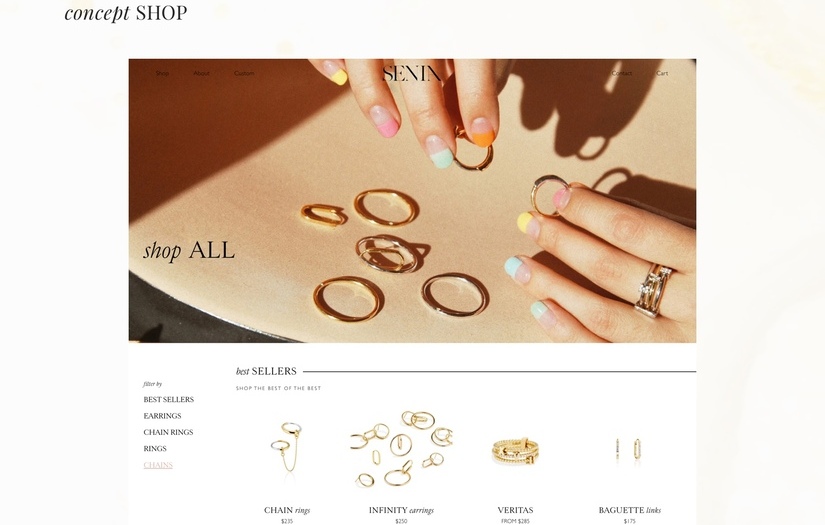View the Baguette links thumbnail
The image size is (825, 525).
click(629, 451)
